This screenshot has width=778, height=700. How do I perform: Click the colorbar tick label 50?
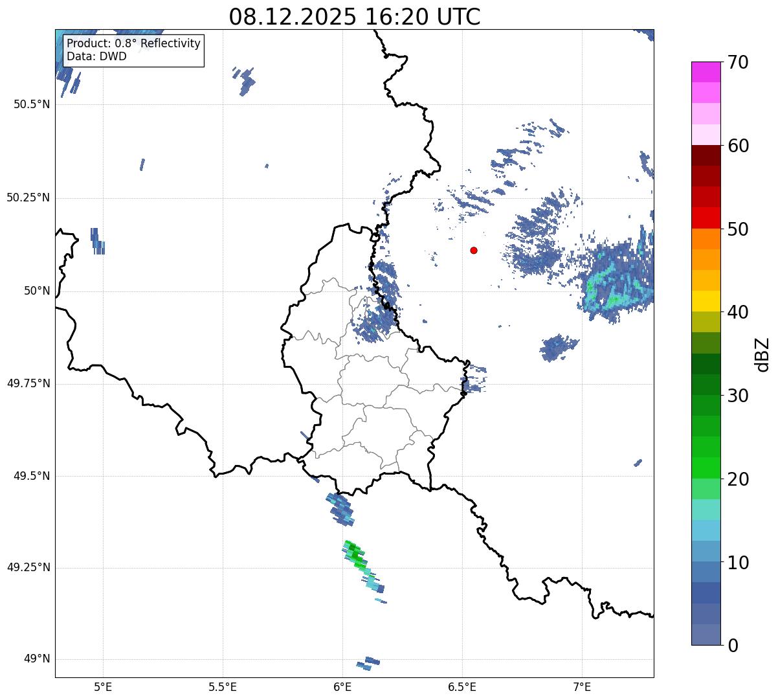pyautogui.click(x=738, y=229)
